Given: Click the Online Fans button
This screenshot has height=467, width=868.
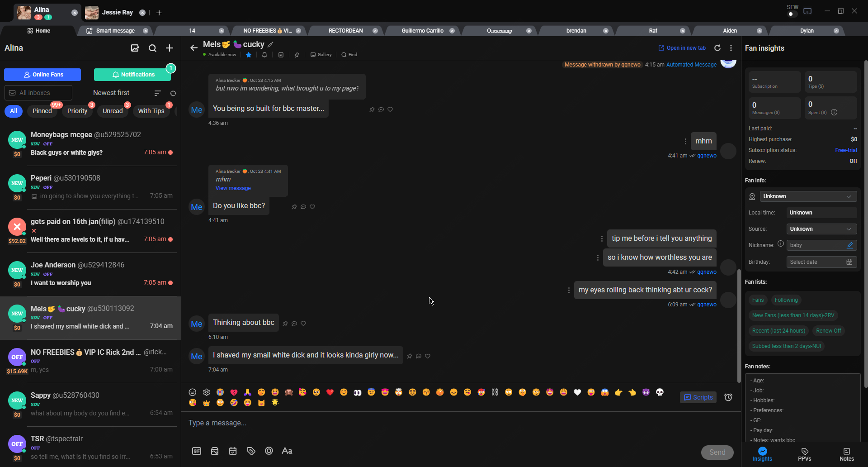Looking at the screenshot, I should pyautogui.click(x=42, y=75).
